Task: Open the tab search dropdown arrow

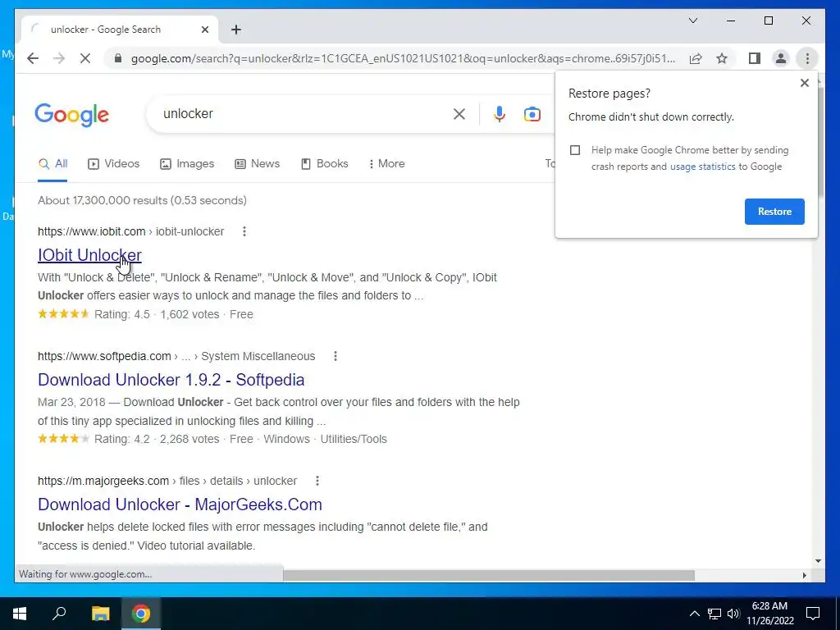Action: click(693, 21)
